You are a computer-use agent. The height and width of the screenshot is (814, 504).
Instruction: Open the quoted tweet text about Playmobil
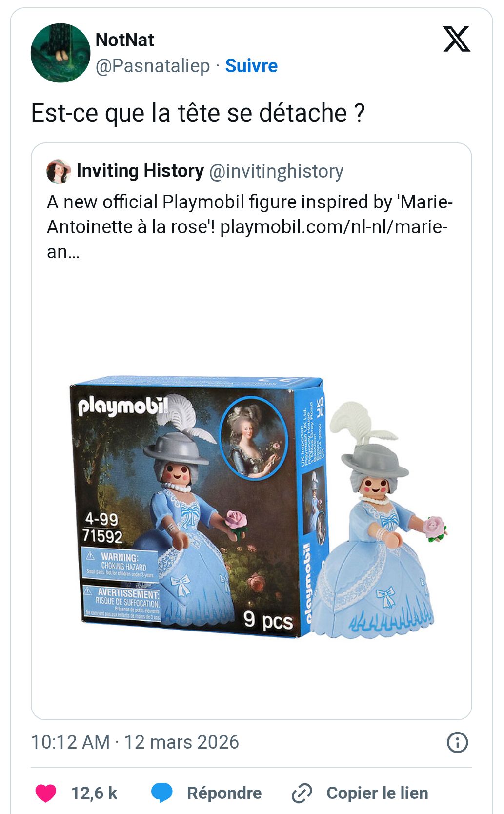250,227
